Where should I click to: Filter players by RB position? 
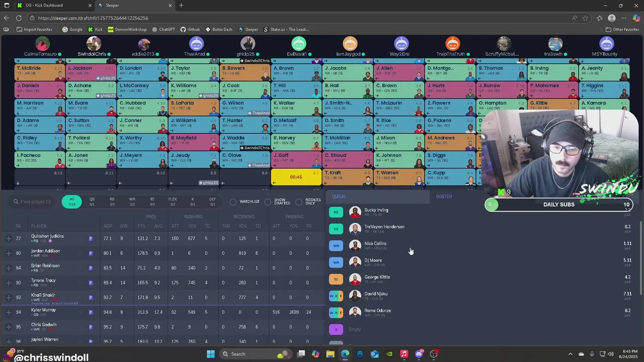[x=112, y=202]
